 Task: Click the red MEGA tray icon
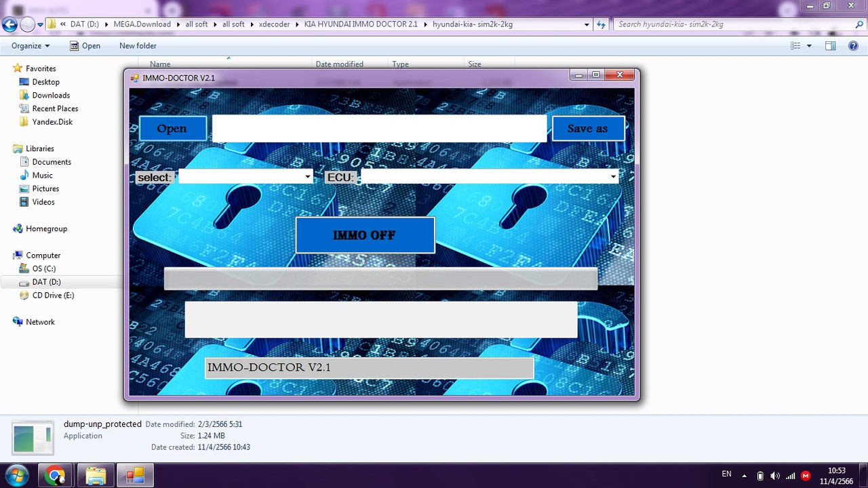coord(806,476)
